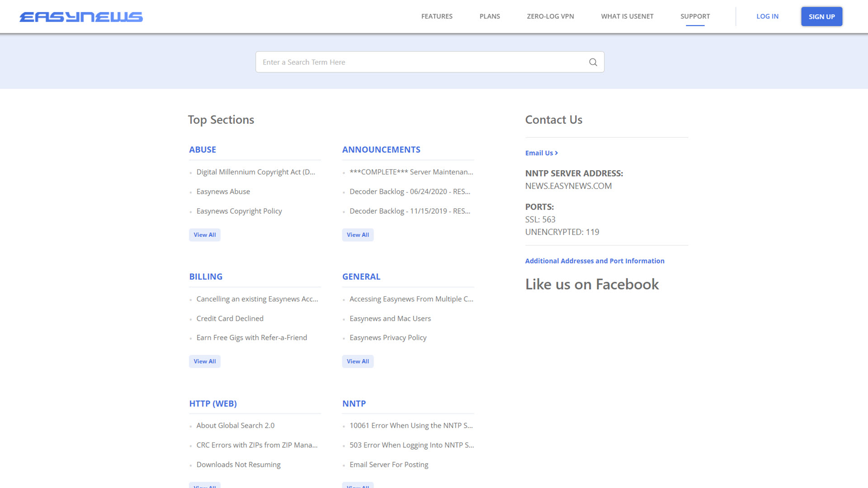Click the Like us on Facebook heading
Screen dimensions: 868x488
click(x=592, y=285)
